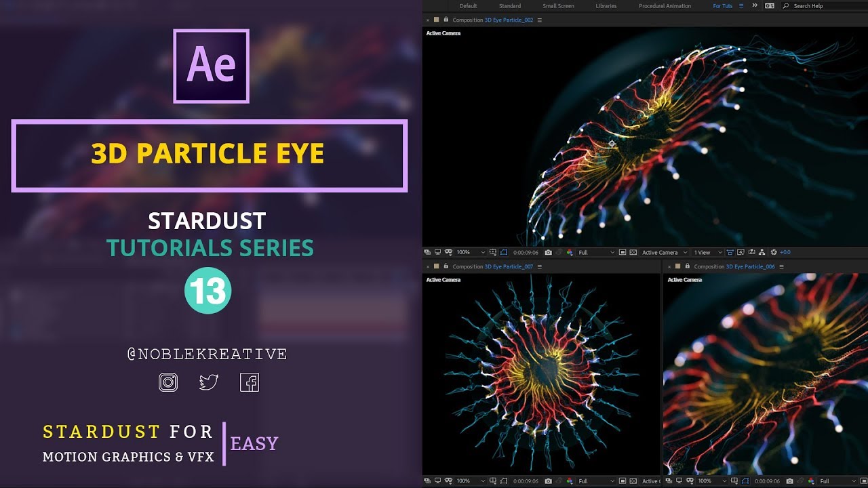Click 3D Eye Particle_007 composition name

[x=509, y=267]
